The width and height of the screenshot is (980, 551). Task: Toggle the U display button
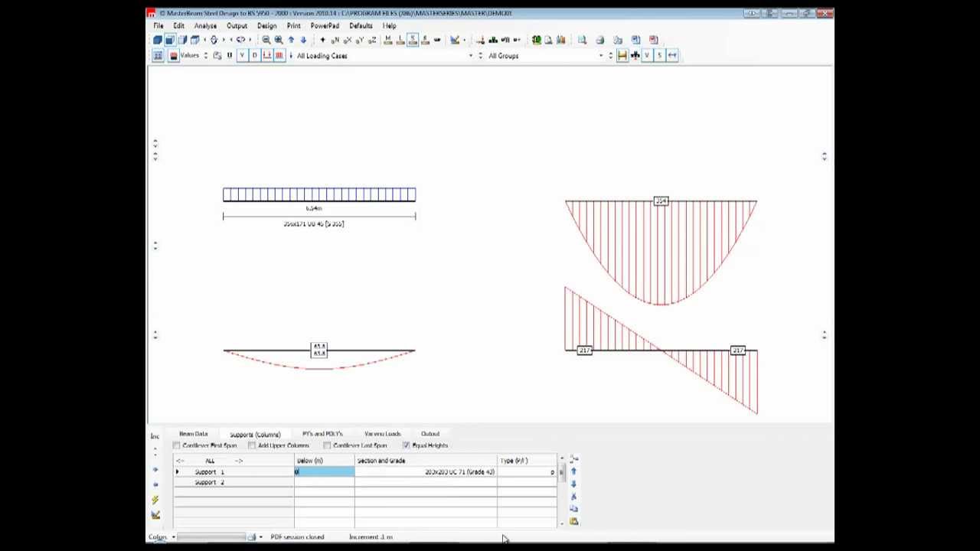230,56
